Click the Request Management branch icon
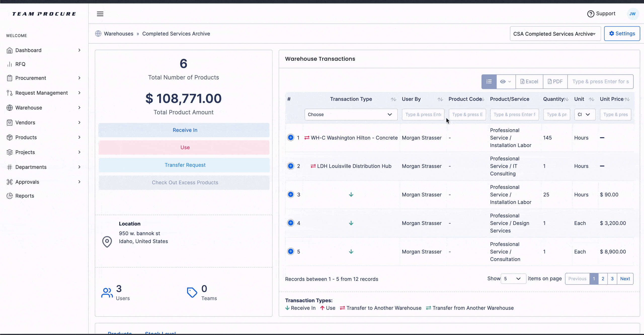This screenshot has height=335, width=644. (x=10, y=93)
